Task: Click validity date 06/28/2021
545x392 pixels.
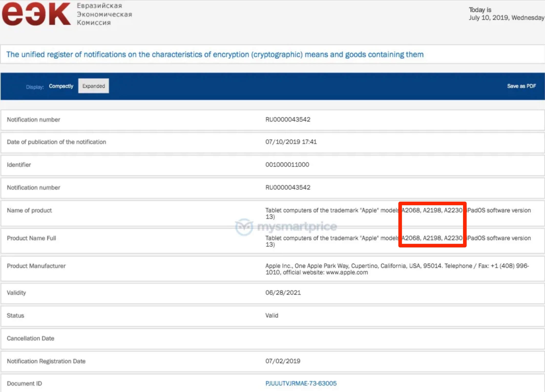Action: 283,292
